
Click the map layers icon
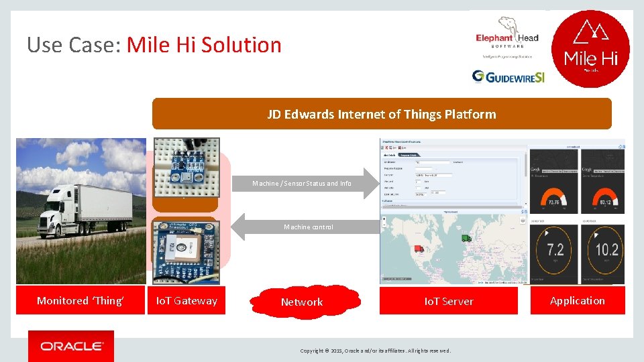[523, 221]
